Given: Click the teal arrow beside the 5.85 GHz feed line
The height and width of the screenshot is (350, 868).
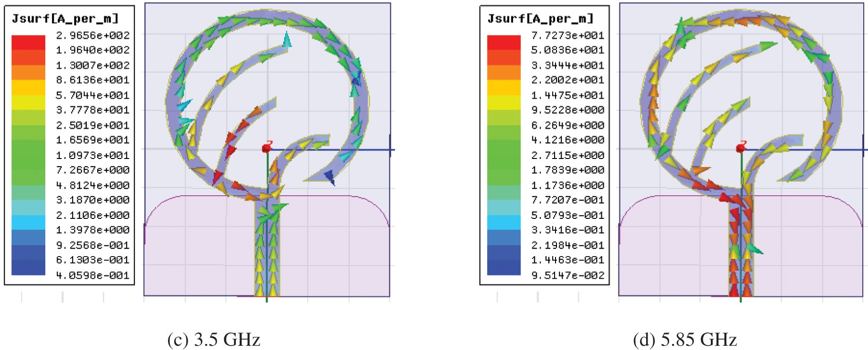Looking at the screenshot, I should tap(754, 248).
